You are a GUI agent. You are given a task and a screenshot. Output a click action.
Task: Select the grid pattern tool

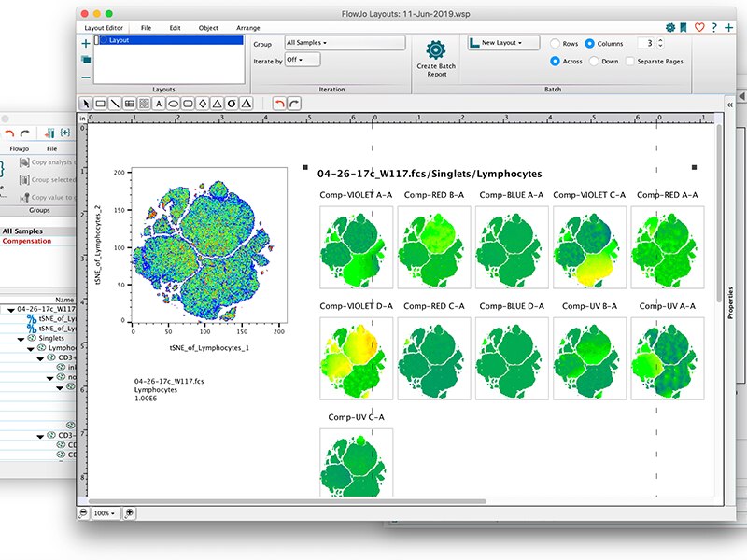pos(144,104)
